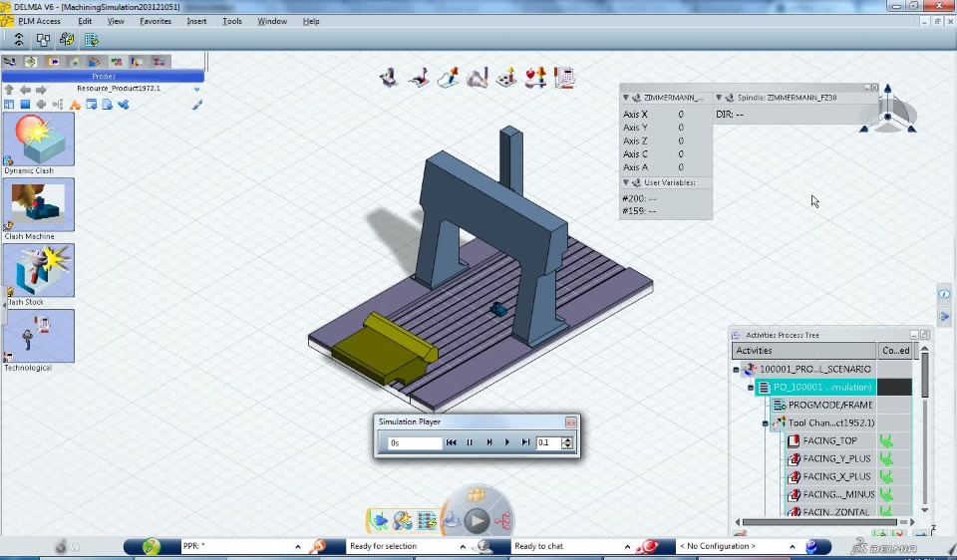Click the Axis C value row

(667, 153)
